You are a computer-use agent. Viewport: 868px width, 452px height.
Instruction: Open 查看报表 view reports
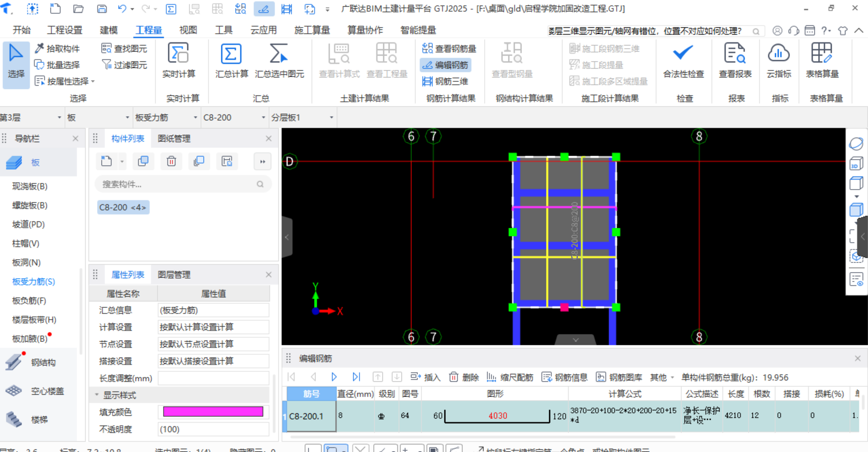(735, 61)
